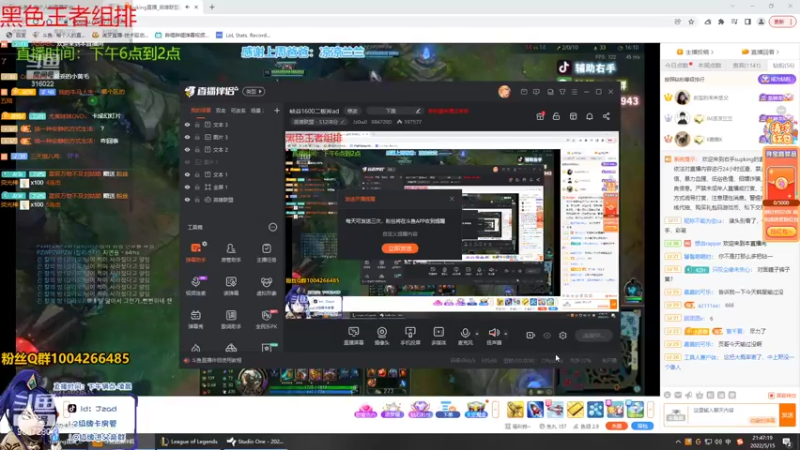800x450 pixels.
Task: Hide the 全屏 1 layer
Action: (x=187, y=187)
